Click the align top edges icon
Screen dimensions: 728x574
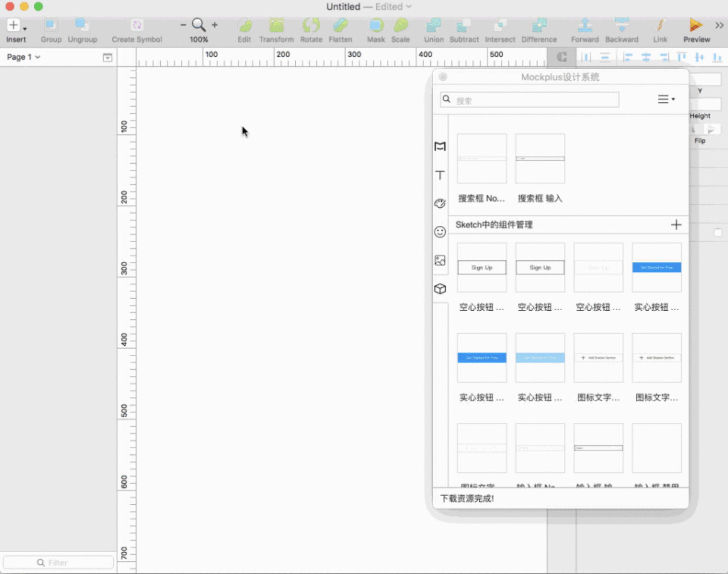coord(682,57)
